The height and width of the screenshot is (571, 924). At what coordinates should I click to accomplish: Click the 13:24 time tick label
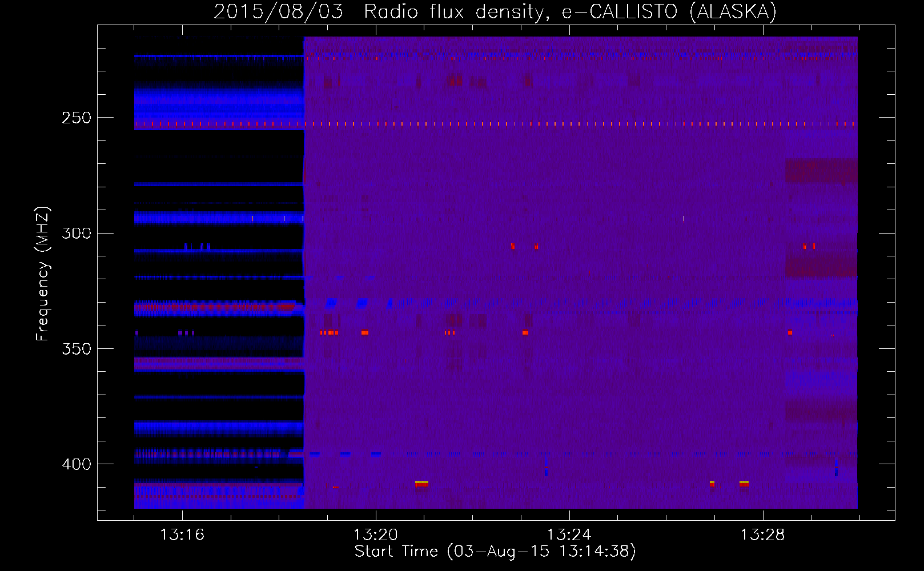[x=569, y=534]
